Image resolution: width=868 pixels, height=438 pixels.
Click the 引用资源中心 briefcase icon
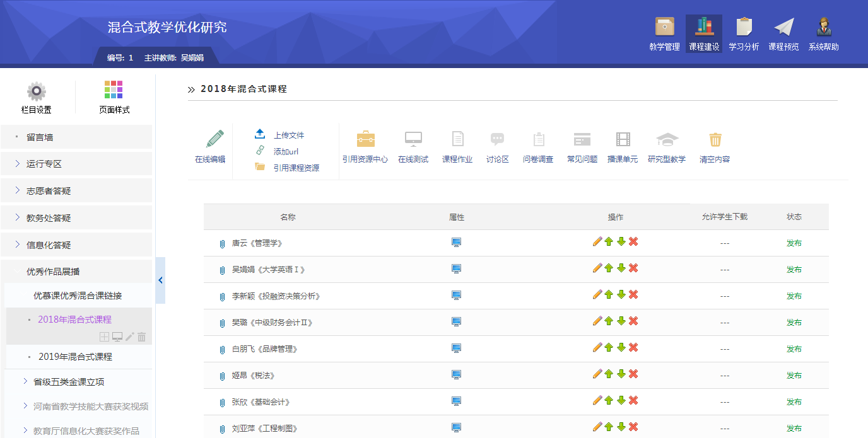coord(365,140)
